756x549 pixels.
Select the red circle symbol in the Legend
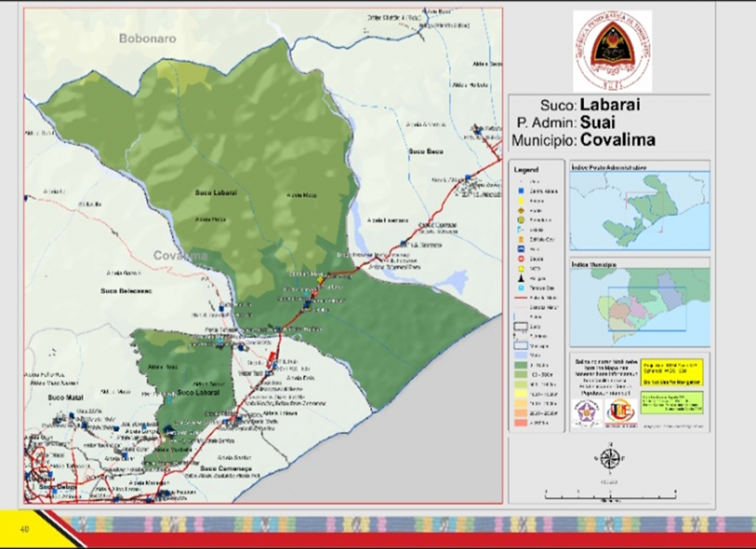click(x=521, y=258)
